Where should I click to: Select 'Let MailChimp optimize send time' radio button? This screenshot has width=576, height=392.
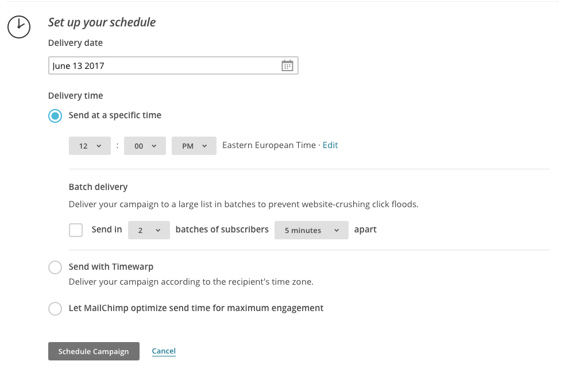pyautogui.click(x=55, y=309)
